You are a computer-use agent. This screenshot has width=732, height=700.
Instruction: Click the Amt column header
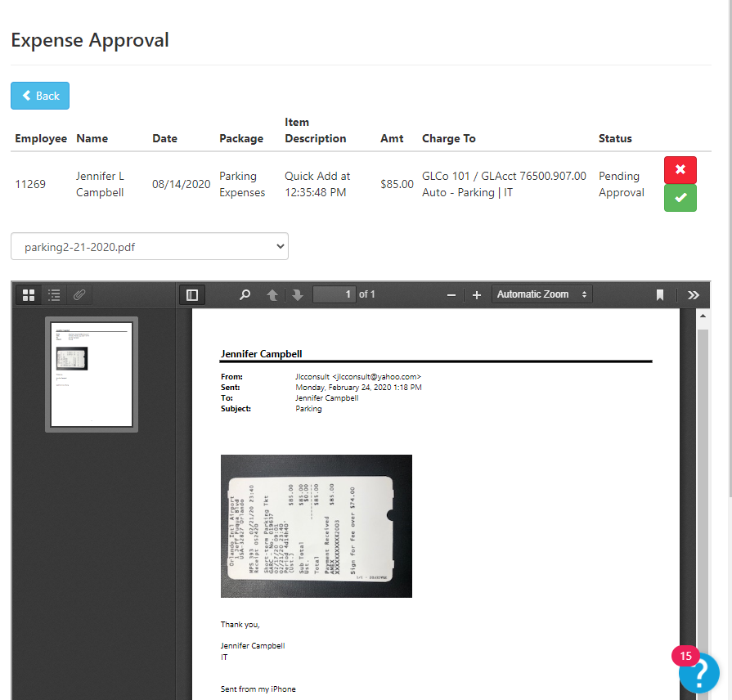392,138
